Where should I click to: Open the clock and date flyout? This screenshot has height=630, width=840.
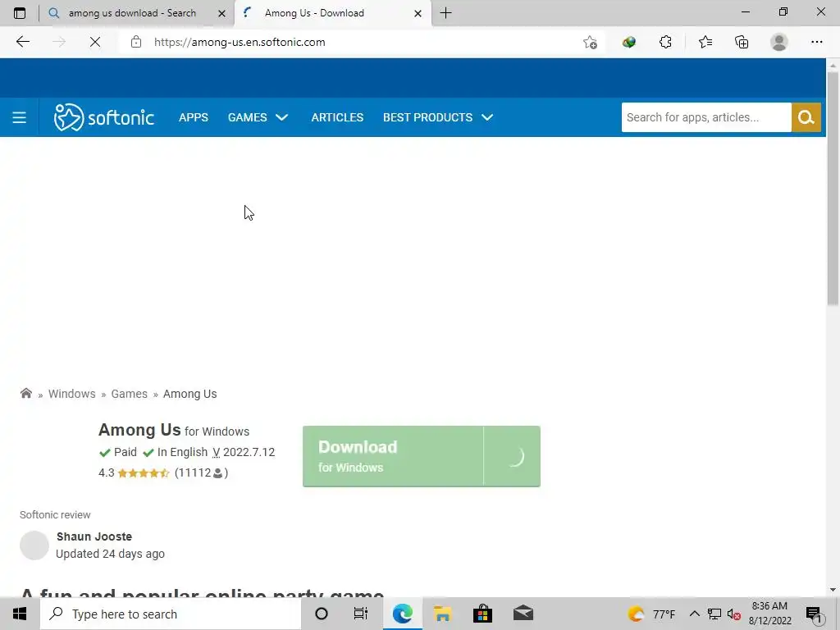[769, 614]
